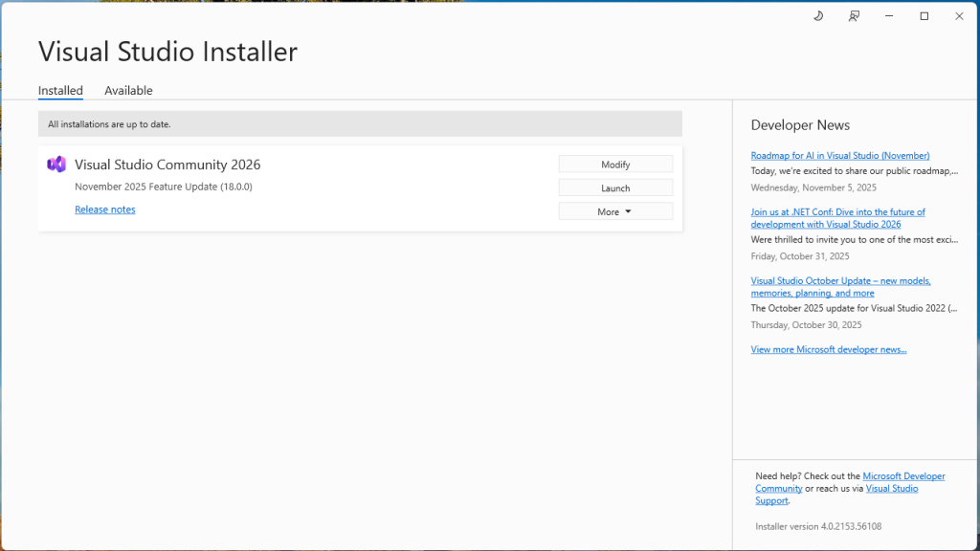Click the 'All installations are up to date' banner
This screenshot has height=551, width=980.
(360, 123)
